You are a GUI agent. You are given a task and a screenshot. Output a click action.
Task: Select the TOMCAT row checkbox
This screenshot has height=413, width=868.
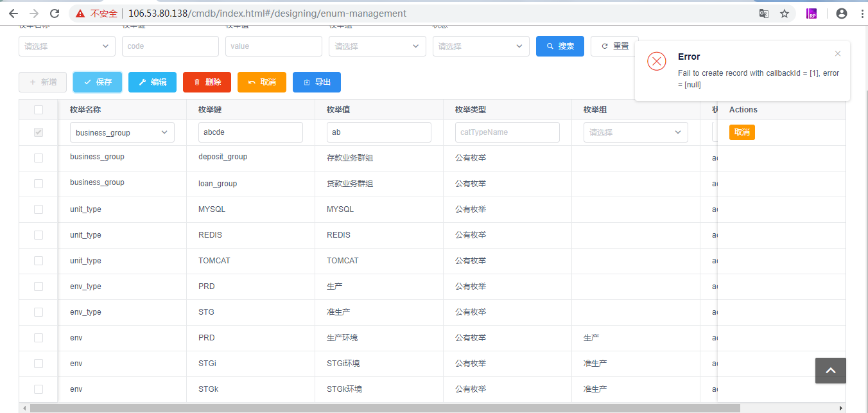point(39,261)
